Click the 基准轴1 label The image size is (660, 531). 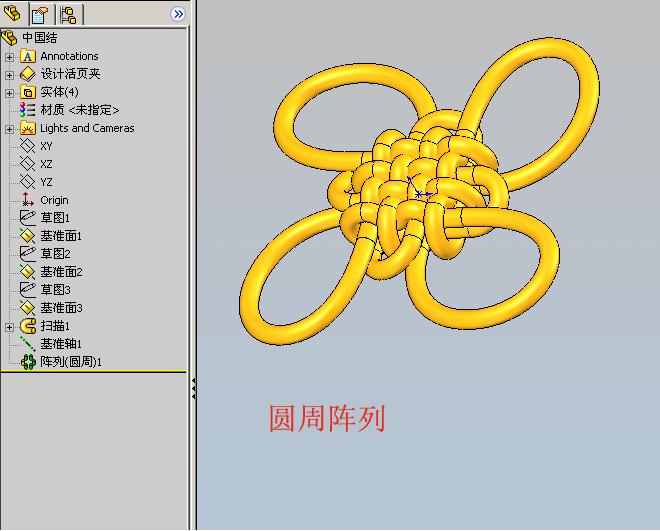(61, 344)
